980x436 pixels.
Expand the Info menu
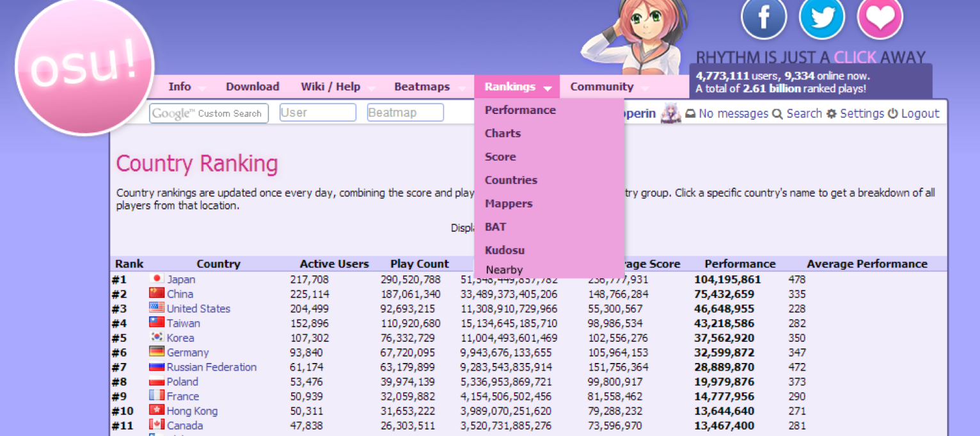pos(186,86)
